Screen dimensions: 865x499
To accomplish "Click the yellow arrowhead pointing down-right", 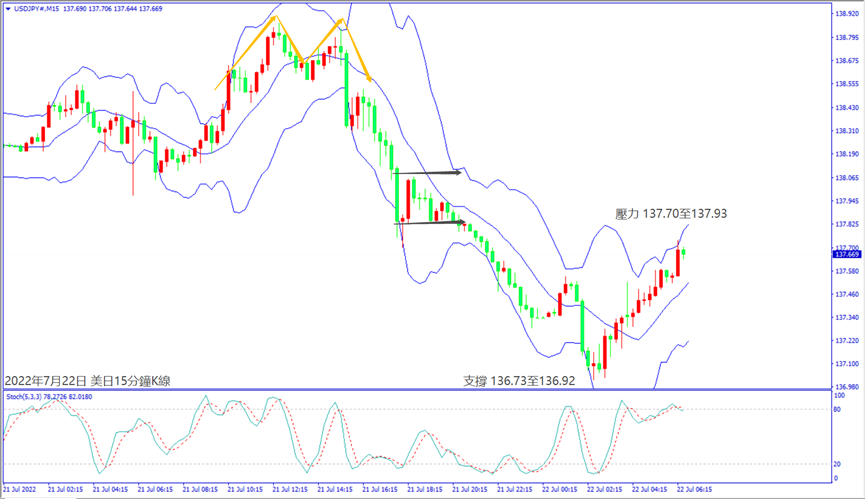I will [x=370, y=78].
